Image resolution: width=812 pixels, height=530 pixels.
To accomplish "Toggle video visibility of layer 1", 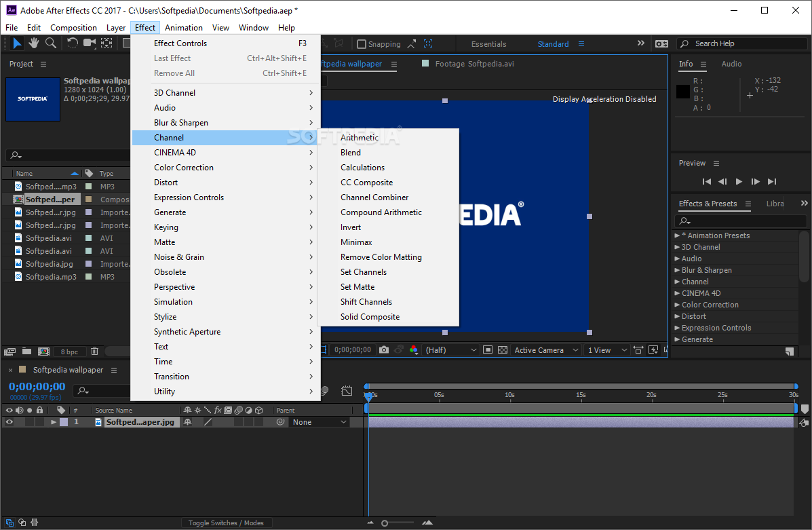I will [9, 422].
